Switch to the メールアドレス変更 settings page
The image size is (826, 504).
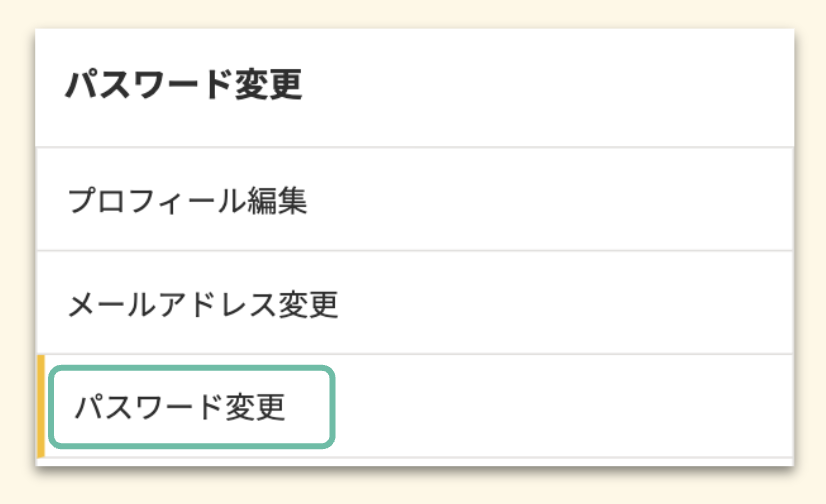click(203, 303)
